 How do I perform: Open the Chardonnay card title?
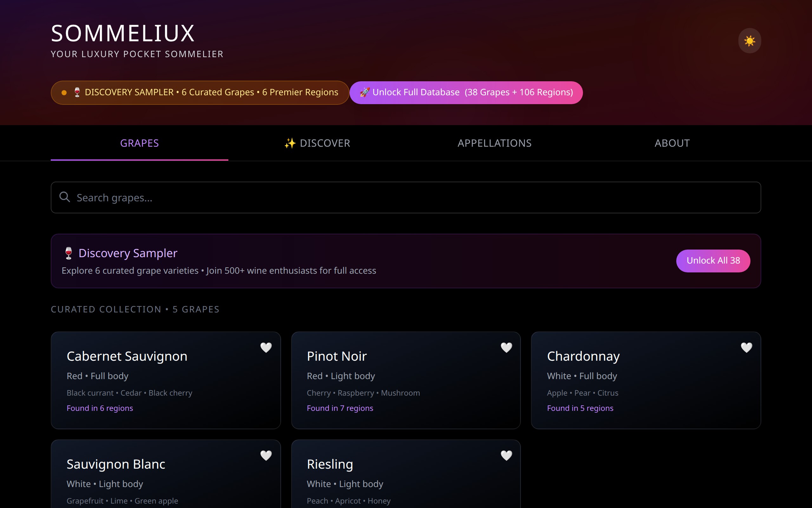pyautogui.click(x=583, y=356)
